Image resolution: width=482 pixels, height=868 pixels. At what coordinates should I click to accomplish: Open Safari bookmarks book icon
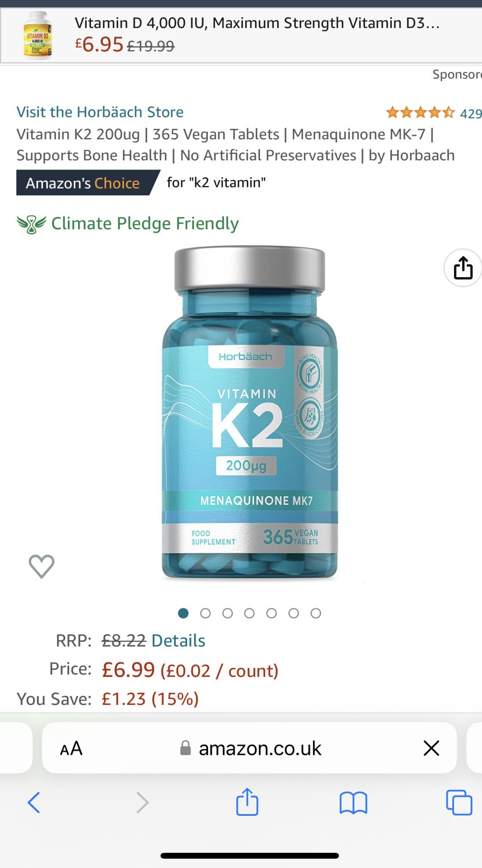[353, 803]
